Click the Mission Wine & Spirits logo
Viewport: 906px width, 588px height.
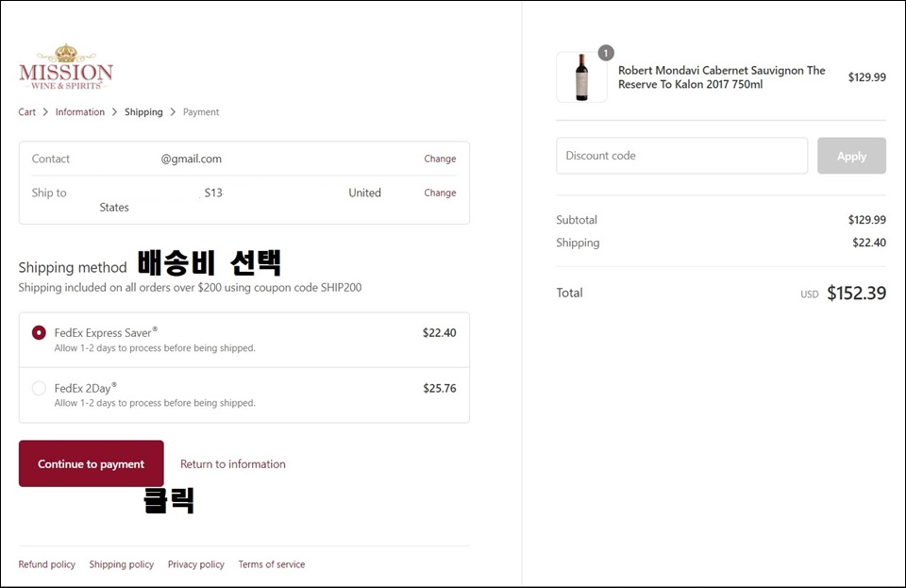(x=66, y=67)
